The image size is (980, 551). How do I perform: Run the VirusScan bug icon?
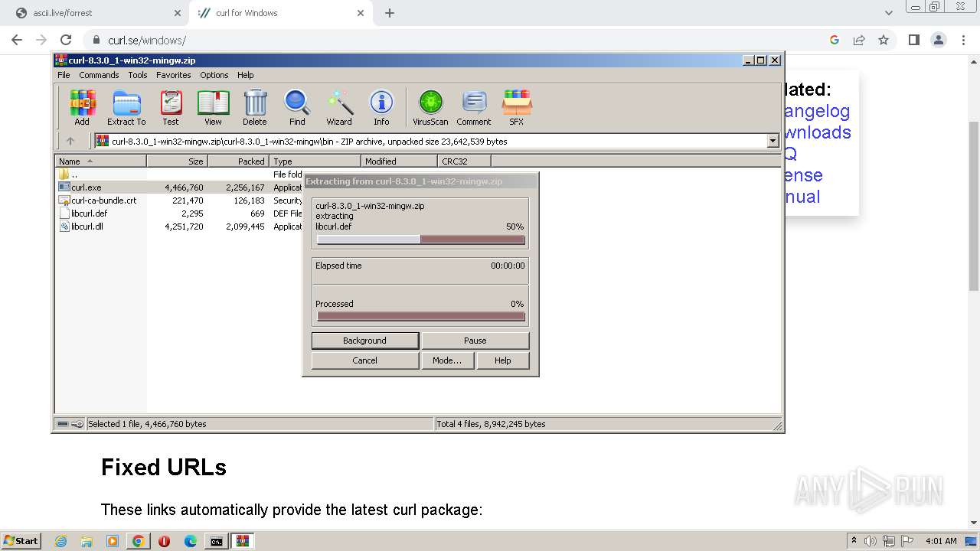[430, 107]
